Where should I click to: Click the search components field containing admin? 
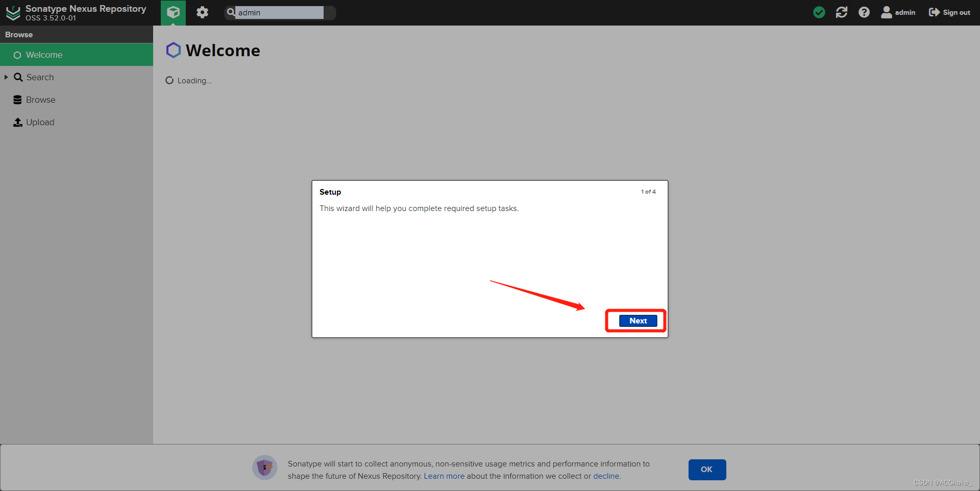click(x=279, y=12)
